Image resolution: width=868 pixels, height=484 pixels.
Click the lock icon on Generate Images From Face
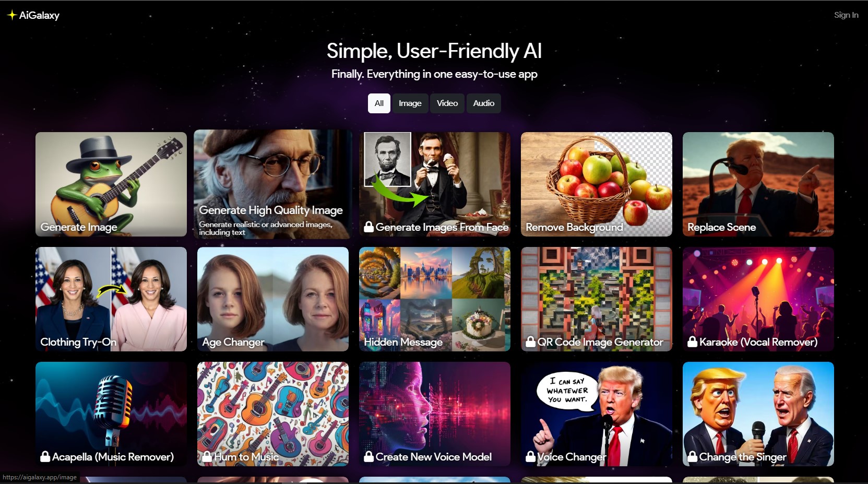(368, 227)
